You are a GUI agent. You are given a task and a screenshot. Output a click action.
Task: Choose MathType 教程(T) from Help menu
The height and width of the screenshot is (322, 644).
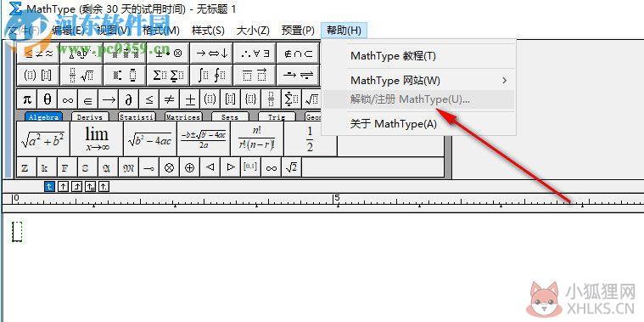click(418, 56)
